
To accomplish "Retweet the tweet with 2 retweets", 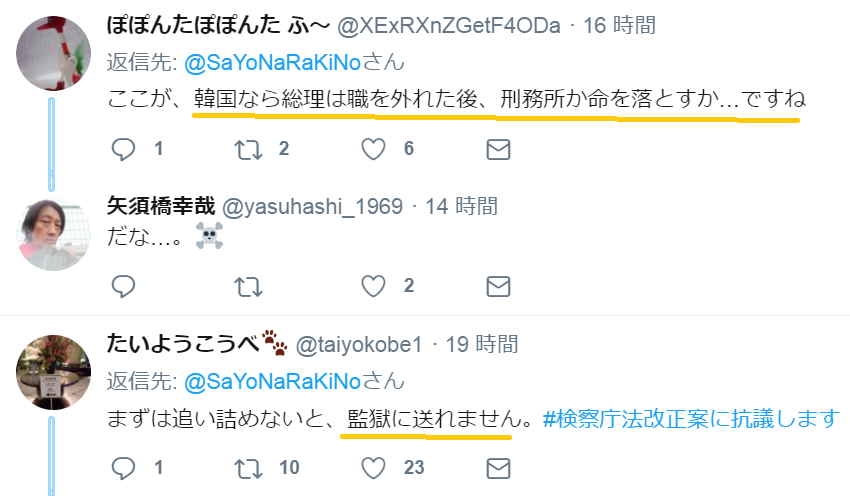I will (248, 150).
